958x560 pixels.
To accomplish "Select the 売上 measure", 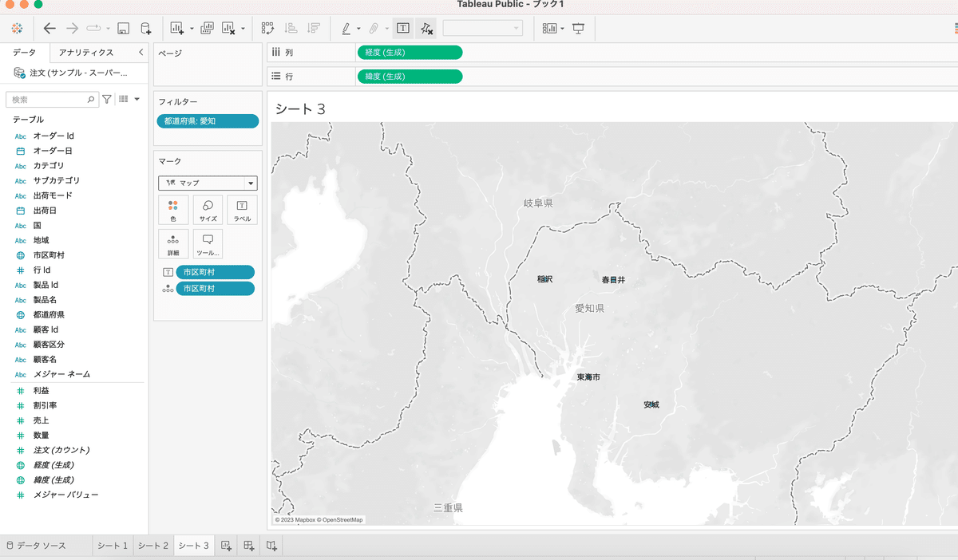I will coord(41,420).
